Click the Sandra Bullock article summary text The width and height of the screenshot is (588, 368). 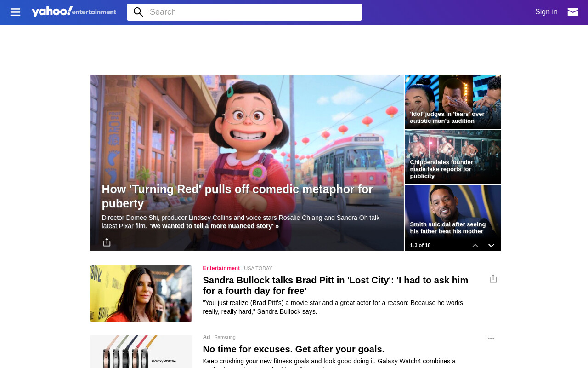pos(333,307)
